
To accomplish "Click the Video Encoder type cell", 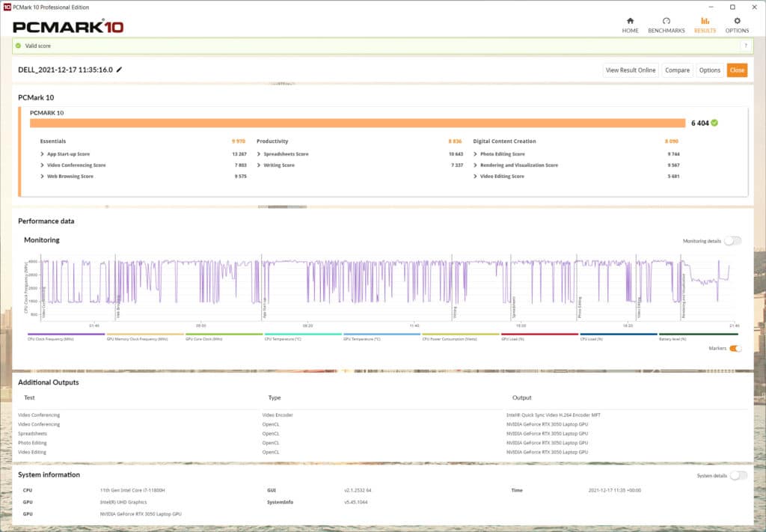I will [278, 415].
